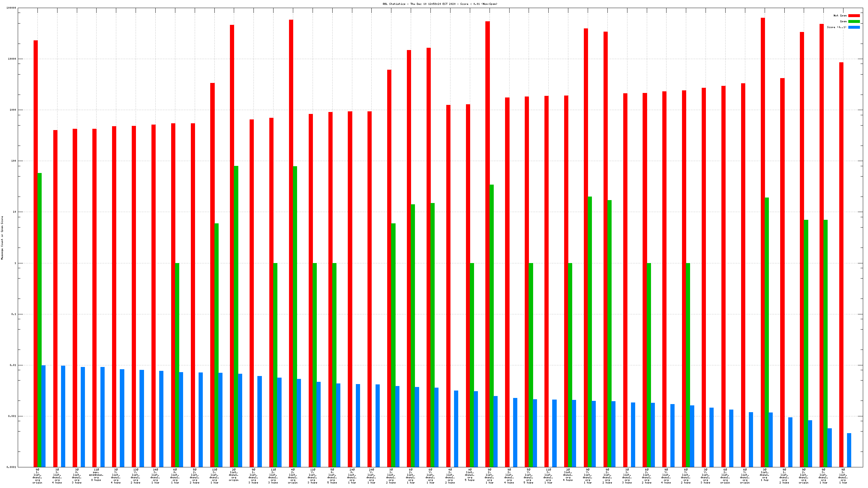Image resolution: width=868 pixels, height=488 pixels.
Task: Click the 'Not Spam' legend label
Action: tap(840, 15)
